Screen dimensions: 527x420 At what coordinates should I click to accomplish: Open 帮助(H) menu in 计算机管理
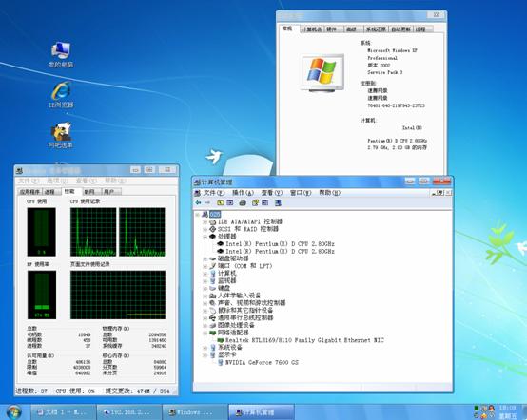330,193
